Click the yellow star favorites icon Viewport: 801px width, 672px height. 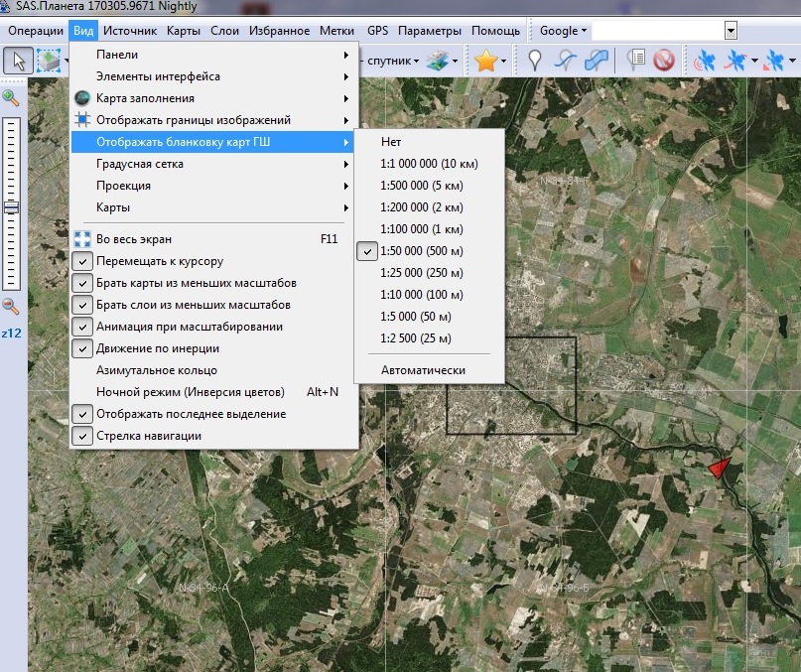tap(485, 62)
